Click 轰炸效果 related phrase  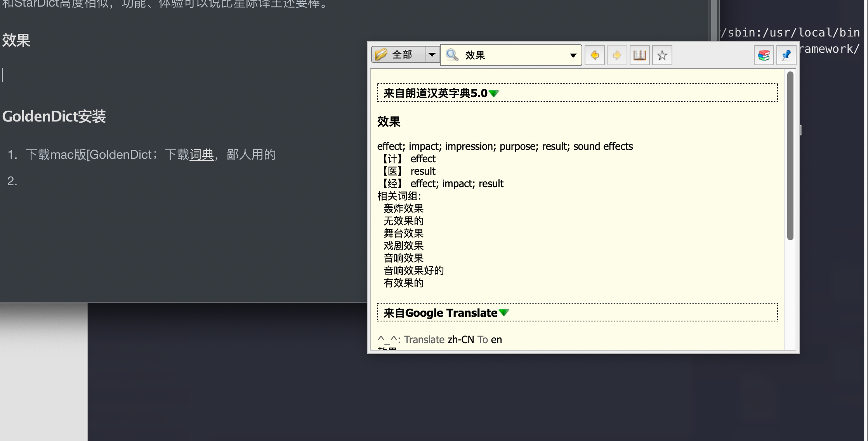point(403,208)
